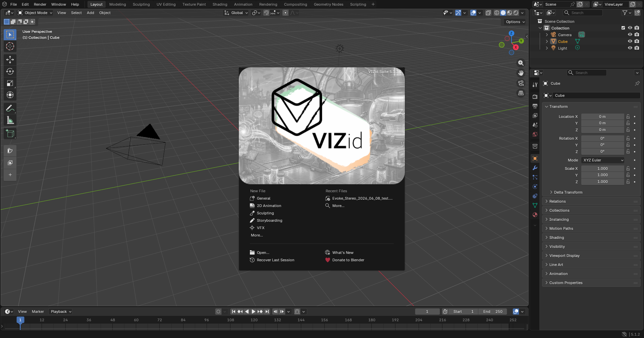This screenshot has width=644, height=338.
Task: Click Play animation button in timeline
Action: pyautogui.click(x=254, y=312)
